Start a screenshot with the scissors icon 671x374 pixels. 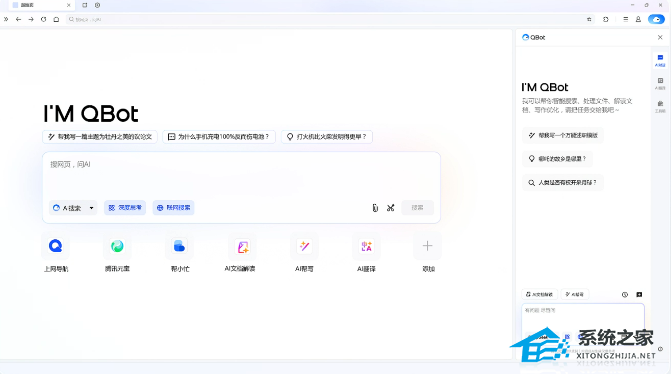390,208
